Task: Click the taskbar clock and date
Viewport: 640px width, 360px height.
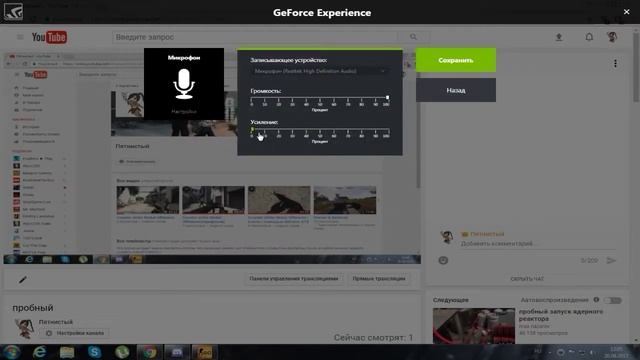Action: point(617,352)
